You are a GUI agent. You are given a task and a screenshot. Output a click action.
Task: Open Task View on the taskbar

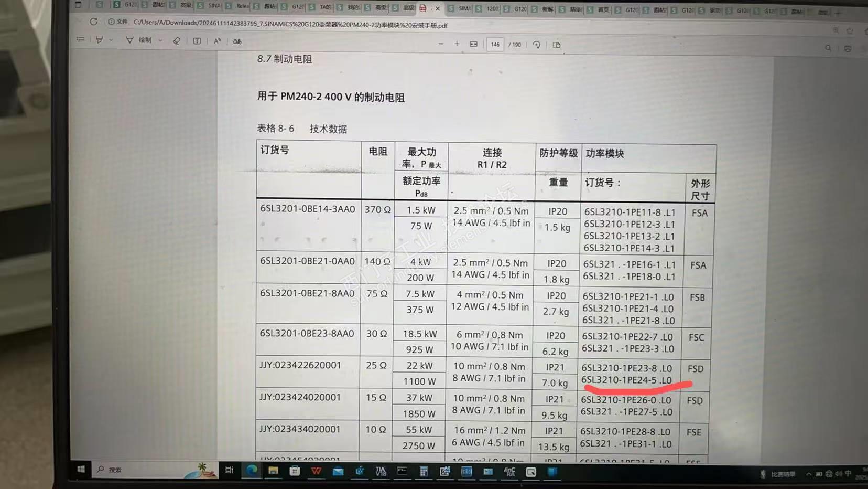229,470
